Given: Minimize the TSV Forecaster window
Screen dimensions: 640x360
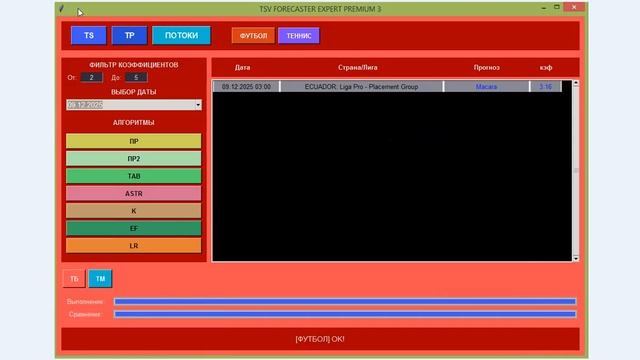Looking at the screenshot, I should (544, 8).
